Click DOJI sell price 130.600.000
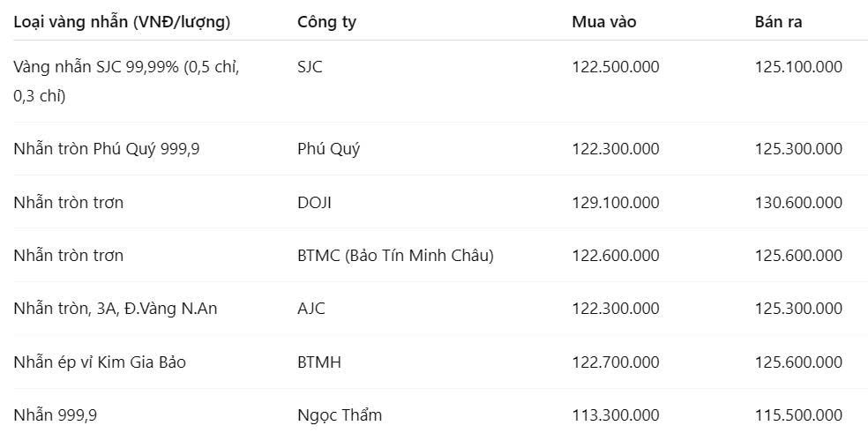This screenshot has width=868, height=448. pos(798,203)
